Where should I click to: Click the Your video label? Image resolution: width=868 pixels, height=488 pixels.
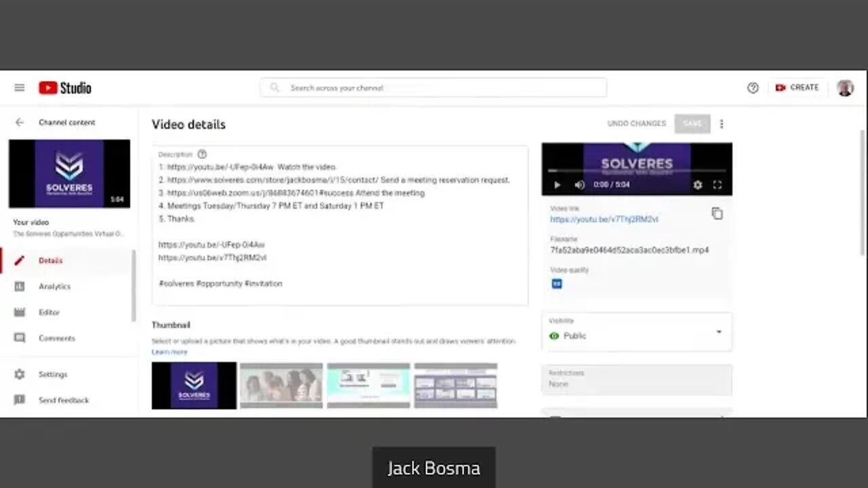[31, 222]
